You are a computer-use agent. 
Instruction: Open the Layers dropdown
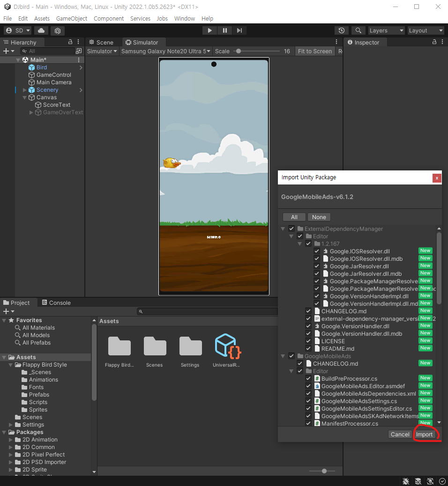[x=386, y=30]
